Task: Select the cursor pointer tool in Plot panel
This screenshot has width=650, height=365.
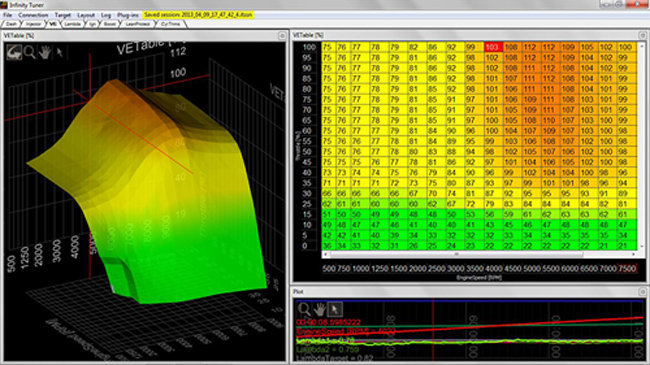Action: 335,309
